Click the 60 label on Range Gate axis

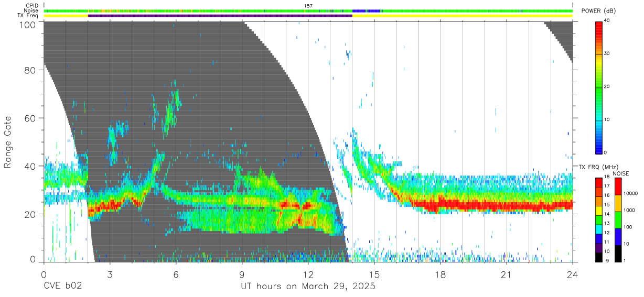[30, 118]
